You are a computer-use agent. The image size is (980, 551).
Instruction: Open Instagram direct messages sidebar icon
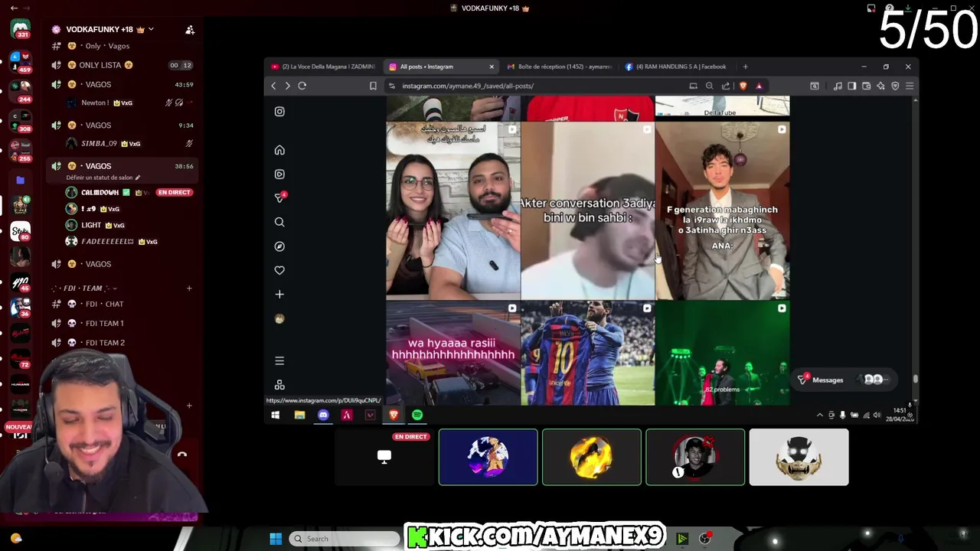point(279,197)
